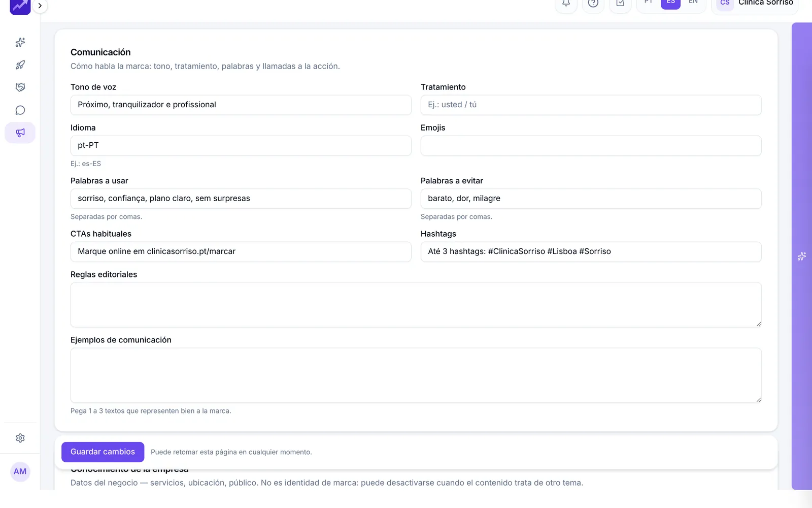Select the megaphone brand section in sidebar
Viewport: 812px width, 508px height.
[20, 133]
